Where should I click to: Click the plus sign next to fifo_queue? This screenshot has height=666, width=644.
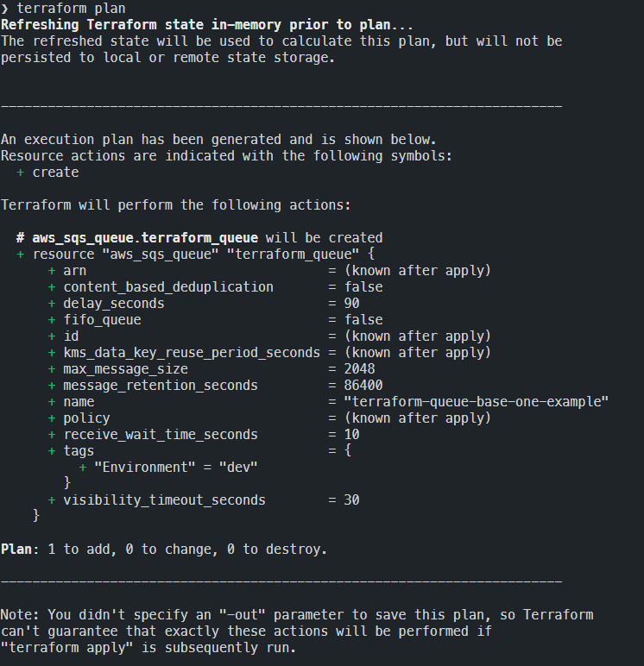(52, 320)
